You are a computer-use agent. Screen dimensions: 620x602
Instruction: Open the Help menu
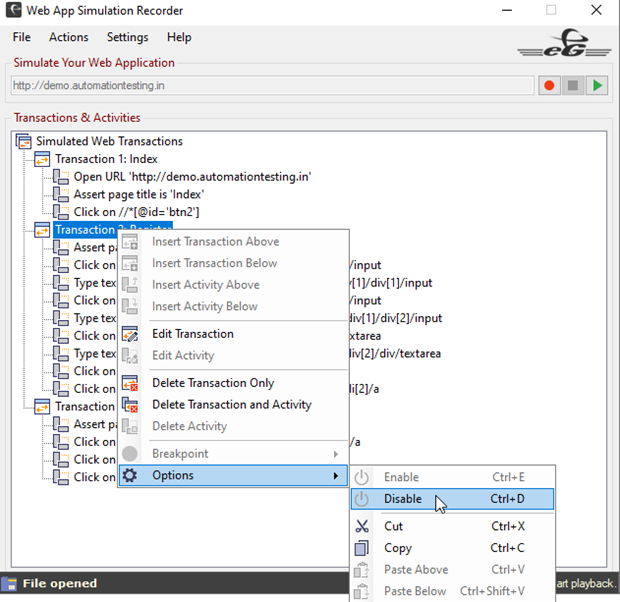pyautogui.click(x=179, y=37)
